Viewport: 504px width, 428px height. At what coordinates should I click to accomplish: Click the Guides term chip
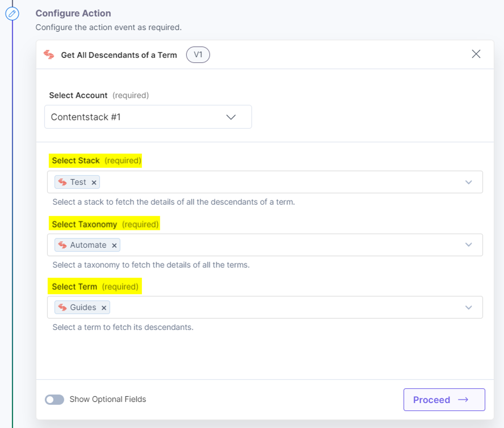(x=82, y=307)
